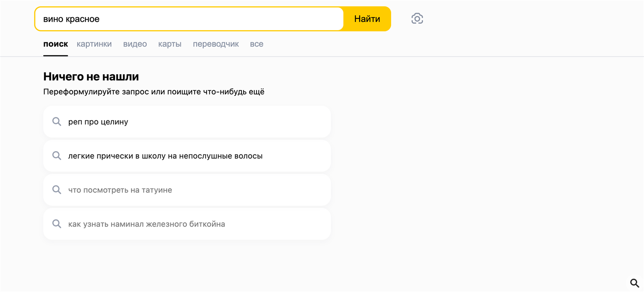Click the magnifier icon in bottom-right corner
644x292 pixels.
point(634,283)
